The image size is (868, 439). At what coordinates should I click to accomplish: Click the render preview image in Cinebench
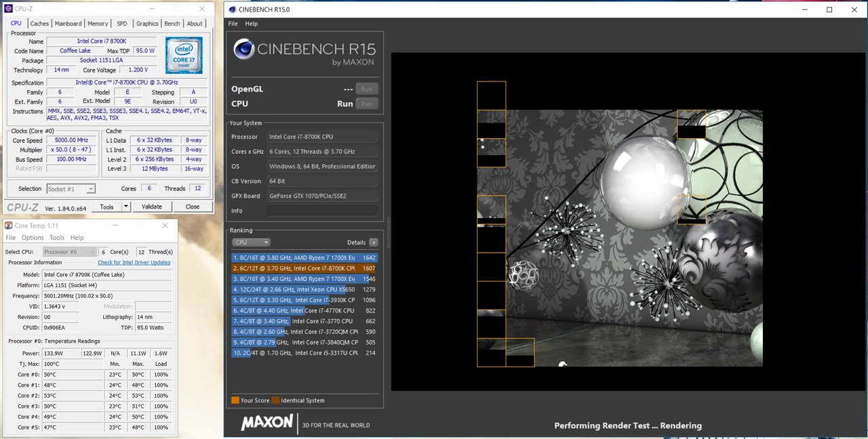point(620,238)
